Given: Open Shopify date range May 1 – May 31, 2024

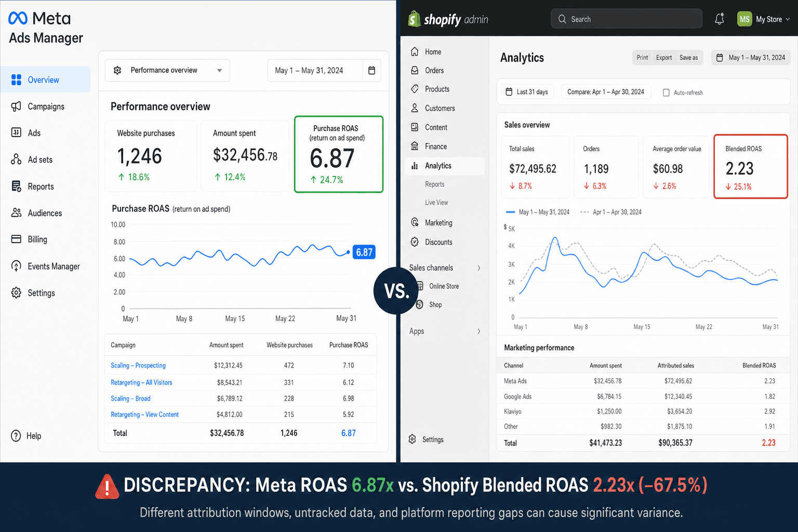Looking at the screenshot, I should (751, 58).
